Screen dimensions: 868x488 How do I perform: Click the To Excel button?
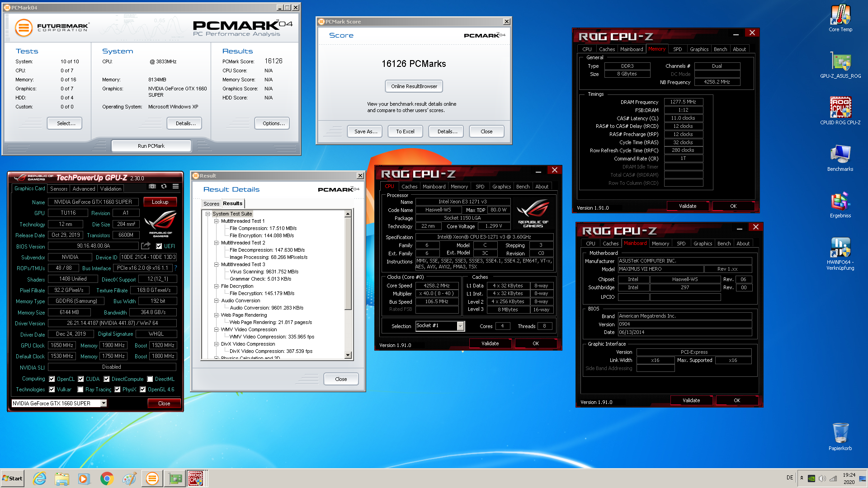tap(405, 131)
